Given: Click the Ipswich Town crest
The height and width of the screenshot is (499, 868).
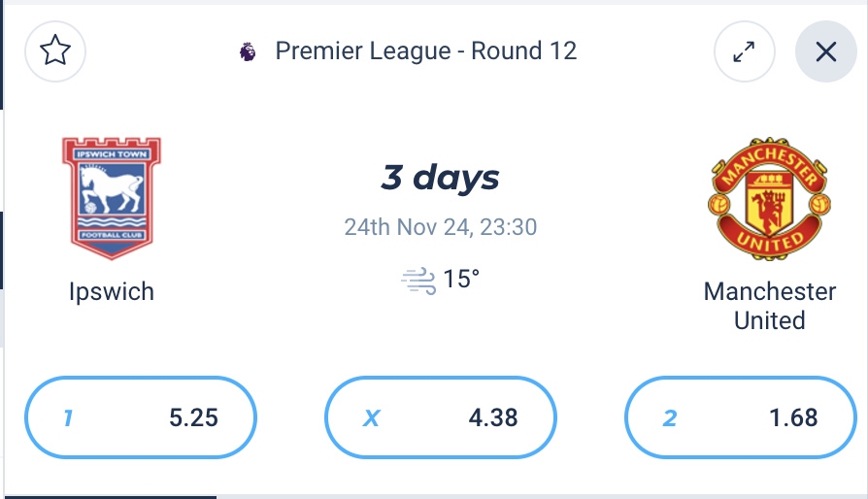Looking at the screenshot, I should [x=112, y=198].
